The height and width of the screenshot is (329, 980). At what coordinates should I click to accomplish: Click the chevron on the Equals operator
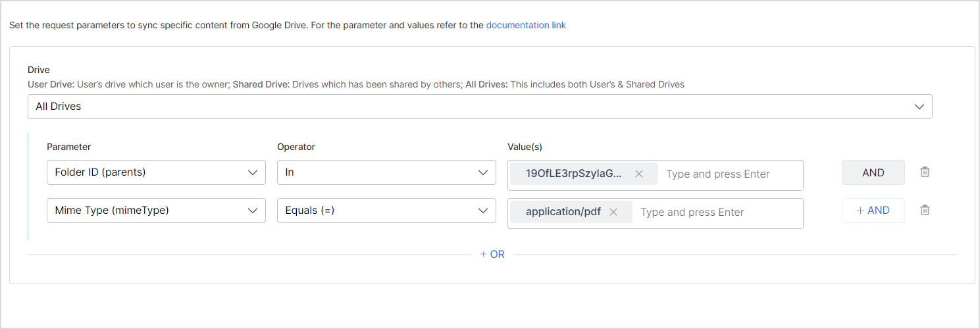point(483,211)
